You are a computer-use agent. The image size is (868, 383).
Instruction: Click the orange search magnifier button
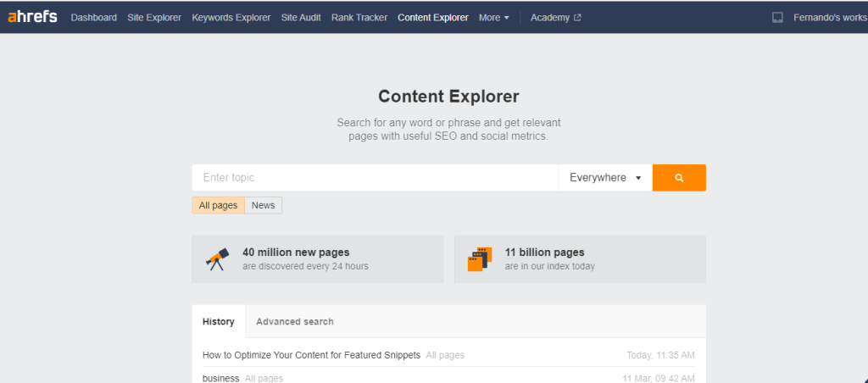point(679,178)
